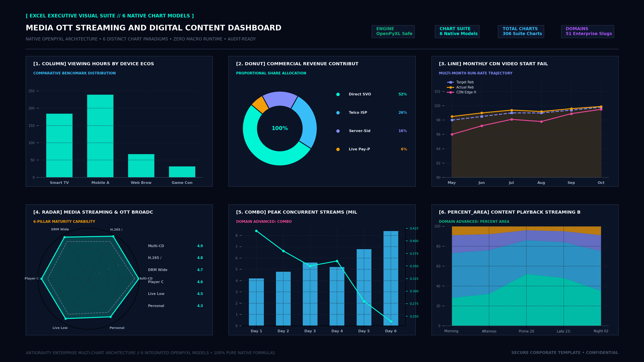Viewport: 644px width, 362px height.
Task: Click the 6% Live Pay-P value
Action: click(404, 149)
